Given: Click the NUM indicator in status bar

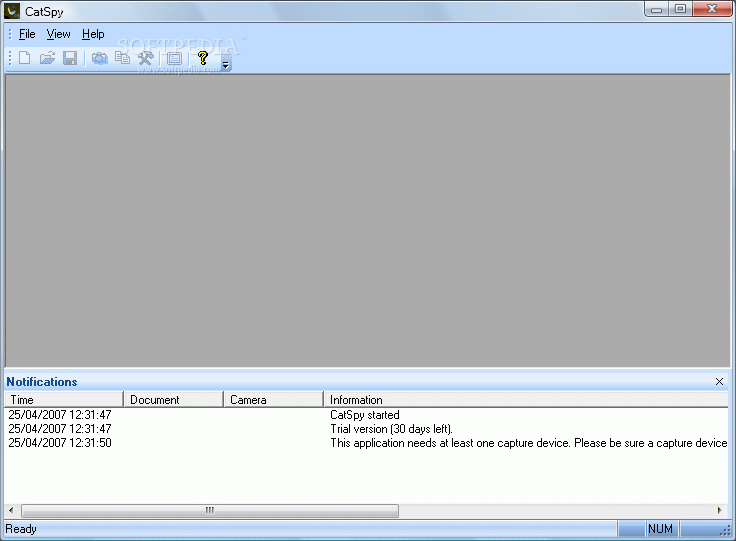Looking at the screenshot, I should pyautogui.click(x=660, y=529).
